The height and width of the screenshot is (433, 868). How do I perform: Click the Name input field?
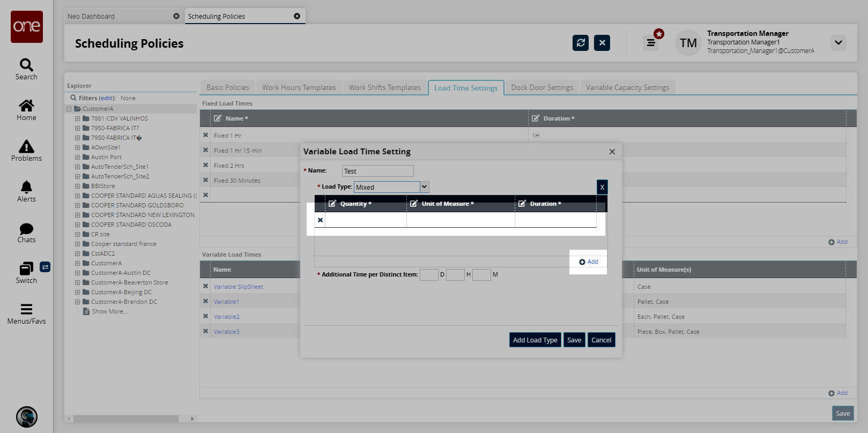click(x=377, y=171)
